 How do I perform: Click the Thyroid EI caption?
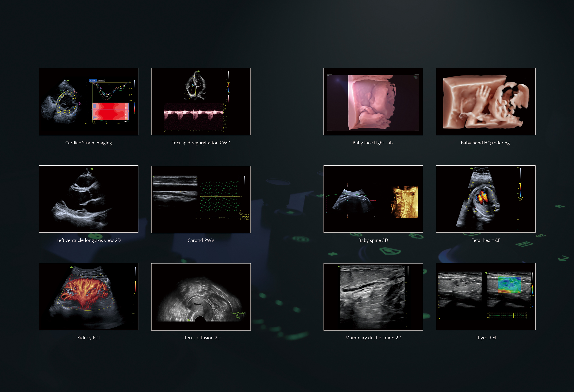coord(486,338)
